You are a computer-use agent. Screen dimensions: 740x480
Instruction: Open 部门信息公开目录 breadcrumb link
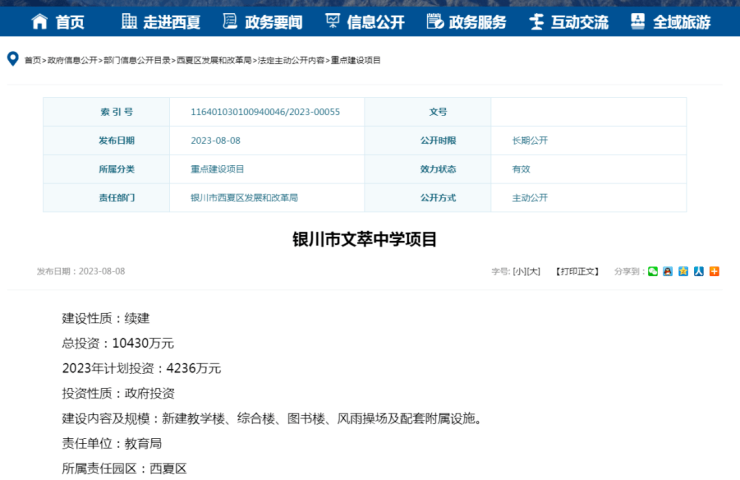tap(137, 61)
